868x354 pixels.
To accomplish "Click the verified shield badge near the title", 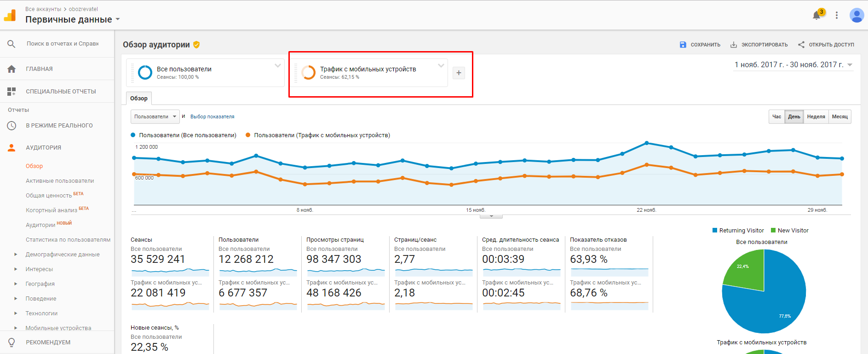I will 196,45.
